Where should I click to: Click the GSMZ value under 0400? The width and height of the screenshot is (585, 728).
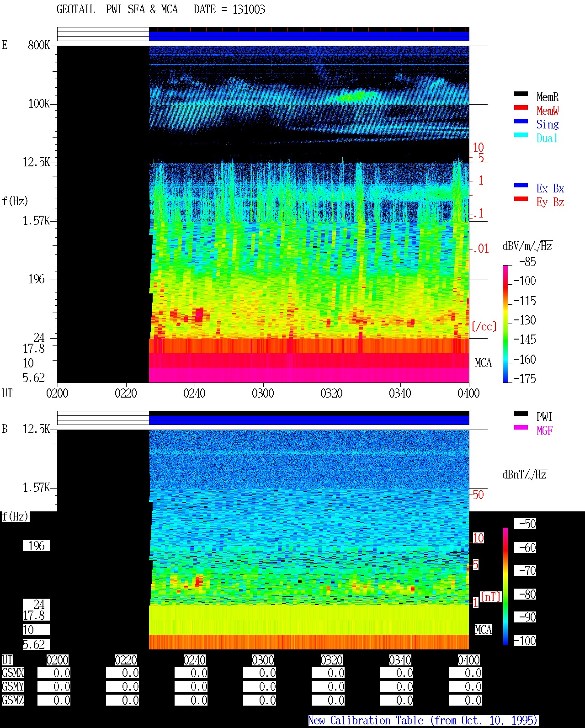(465, 700)
